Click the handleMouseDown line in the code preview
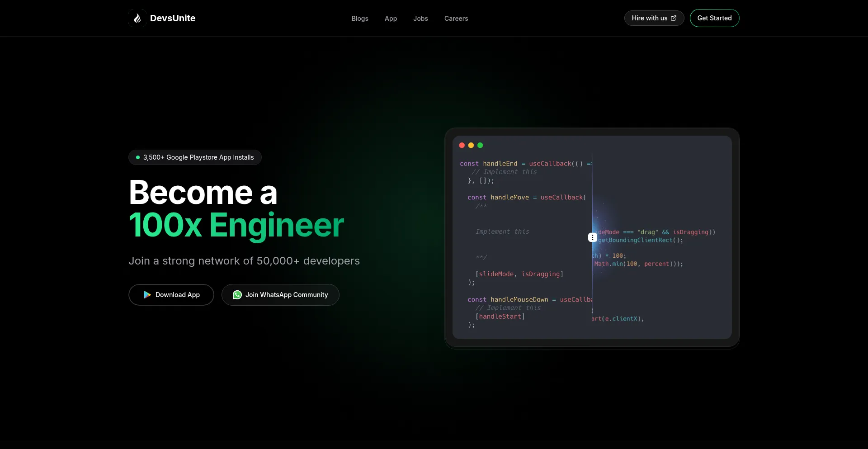 tap(520, 299)
